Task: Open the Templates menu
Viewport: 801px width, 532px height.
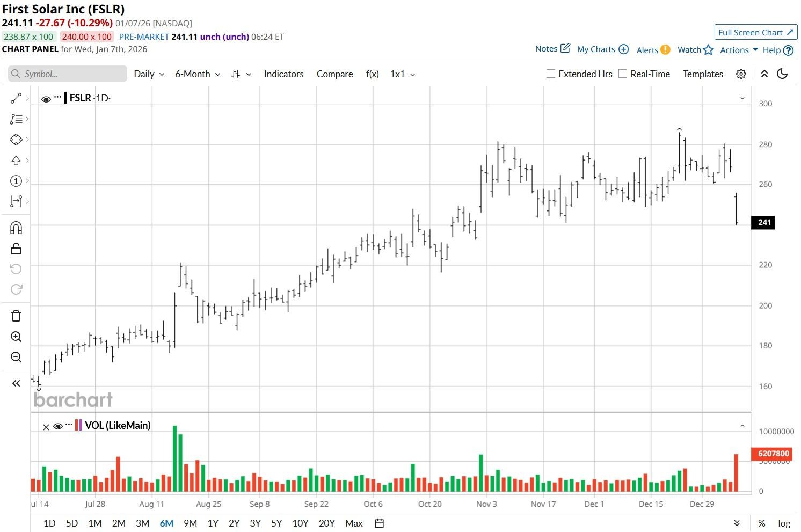Action: pos(703,74)
